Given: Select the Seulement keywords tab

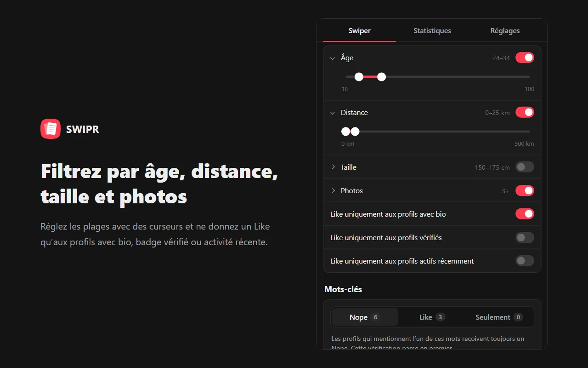Looking at the screenshot, I should pyautogui.click(x=499, y=317).
